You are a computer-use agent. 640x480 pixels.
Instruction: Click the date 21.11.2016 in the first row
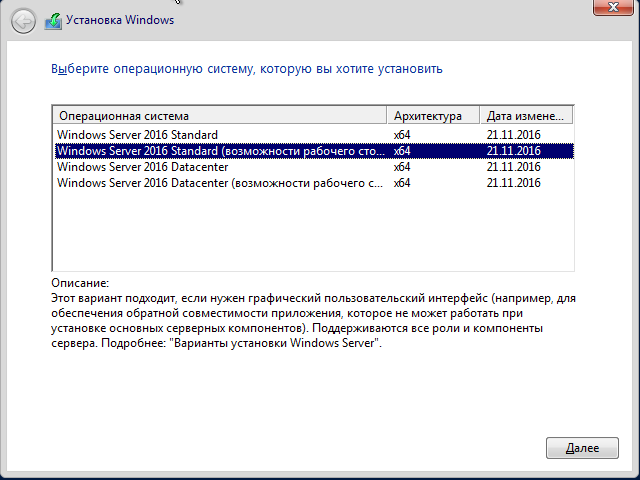click(513, 135)
